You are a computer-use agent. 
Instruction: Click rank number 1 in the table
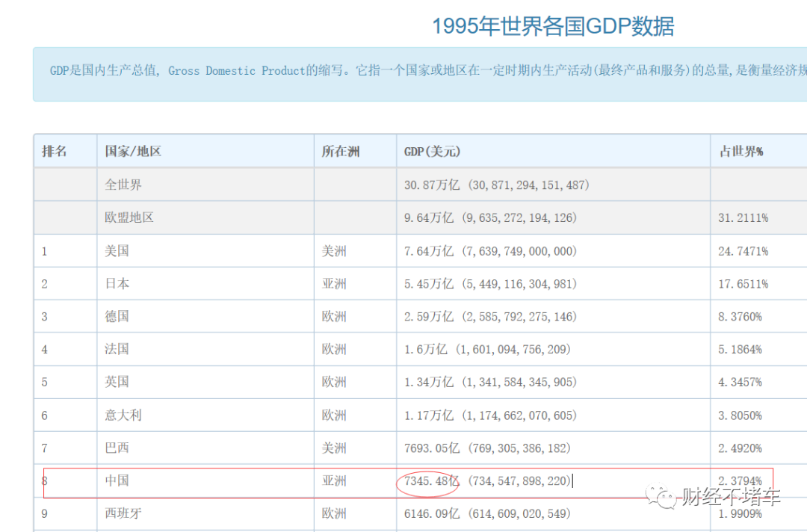pyautogui.click(x=44, y=252)
